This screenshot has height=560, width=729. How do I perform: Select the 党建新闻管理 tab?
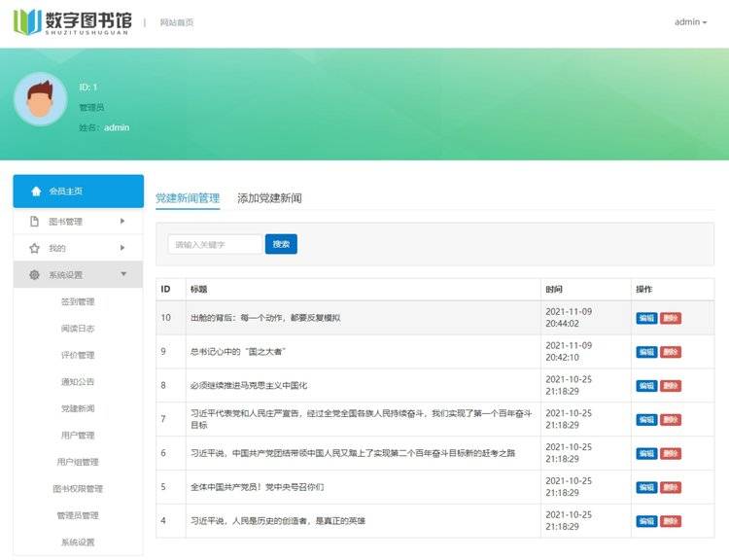(x=188, y=198)
